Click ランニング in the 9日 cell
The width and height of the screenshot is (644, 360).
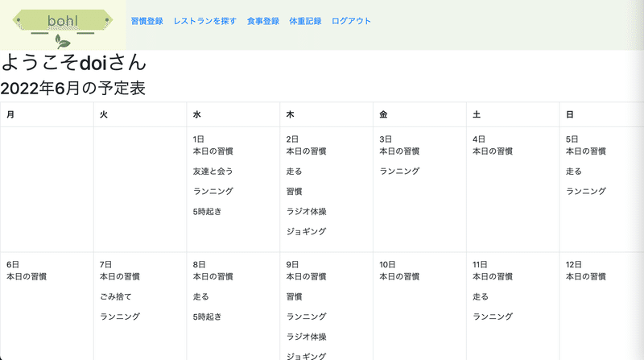306,317
